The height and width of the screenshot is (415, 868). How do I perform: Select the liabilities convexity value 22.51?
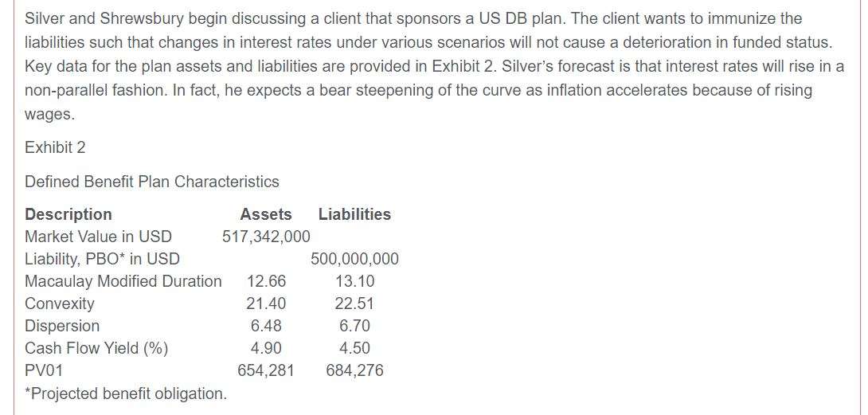click(x=355, y=303)
